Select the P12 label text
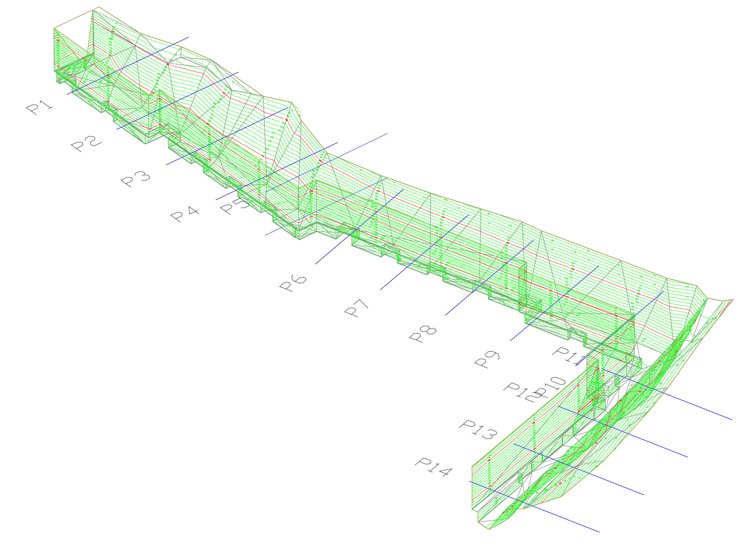This screenshot has width=756, height=542. pos(522,392)
